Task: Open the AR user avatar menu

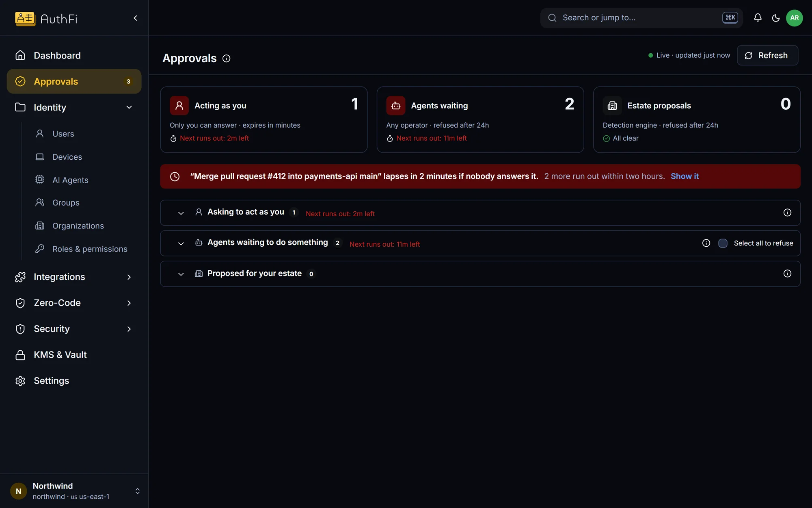Action: [795, 18]
